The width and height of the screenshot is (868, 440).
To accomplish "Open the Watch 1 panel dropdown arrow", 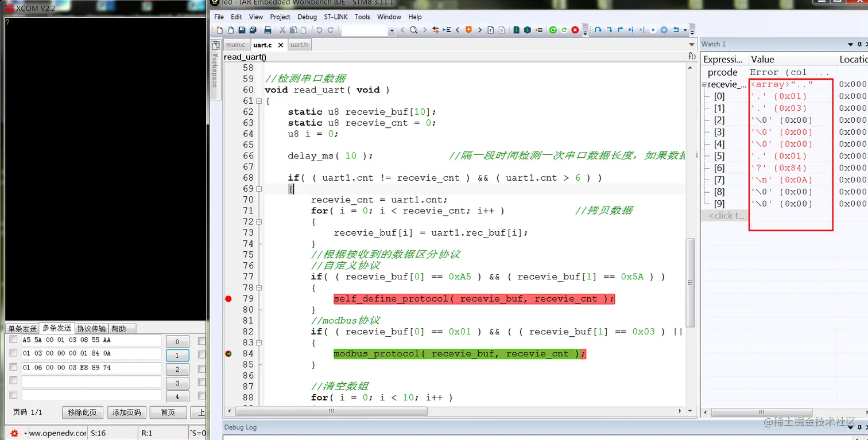I will tap(851, 44).
